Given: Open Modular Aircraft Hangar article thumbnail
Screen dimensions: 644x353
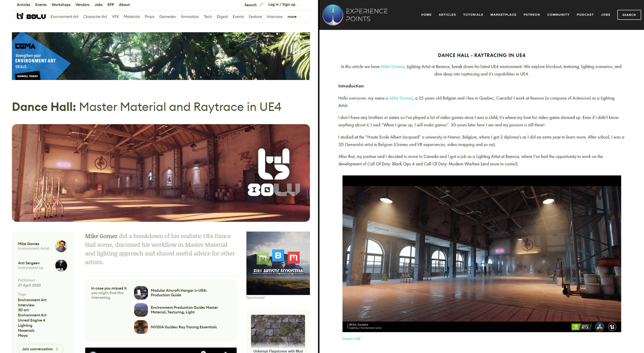Looking at the screenshot, I should coord(141,293).
